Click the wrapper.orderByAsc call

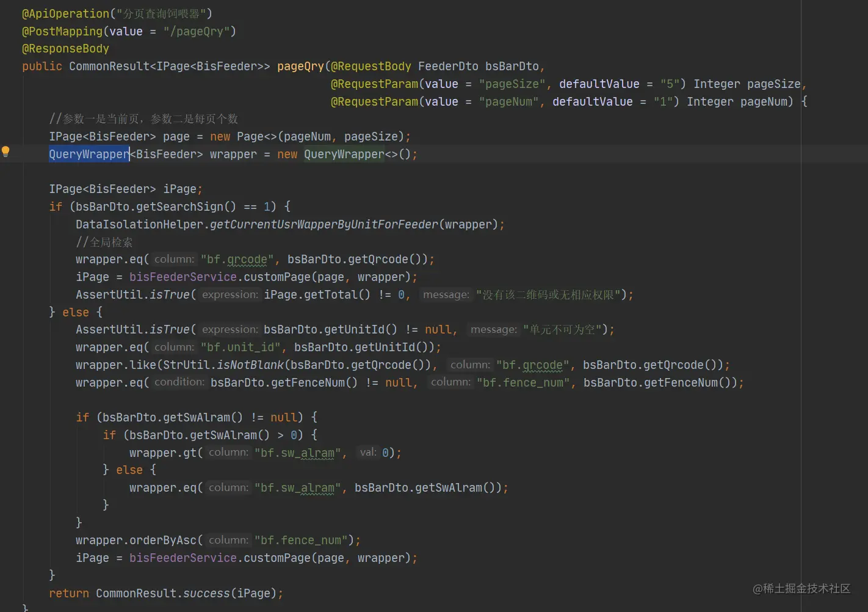136,540
